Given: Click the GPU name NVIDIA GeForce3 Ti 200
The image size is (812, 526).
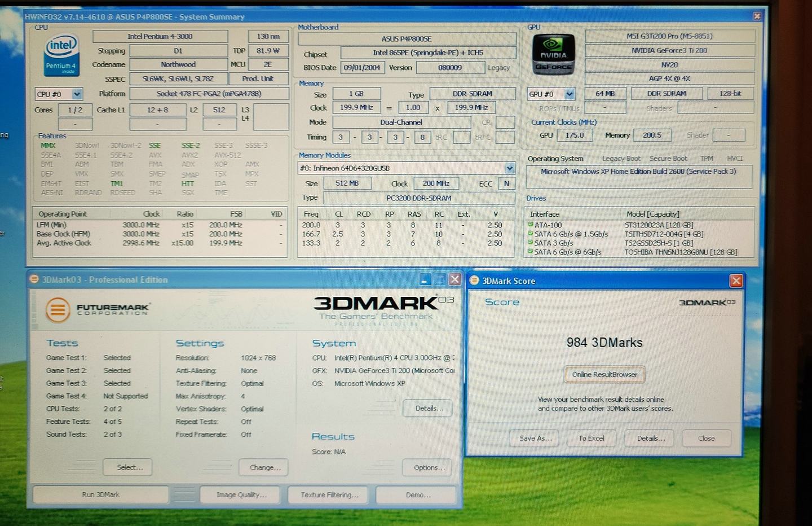Looking at the screenshot, I should (669, 50).
